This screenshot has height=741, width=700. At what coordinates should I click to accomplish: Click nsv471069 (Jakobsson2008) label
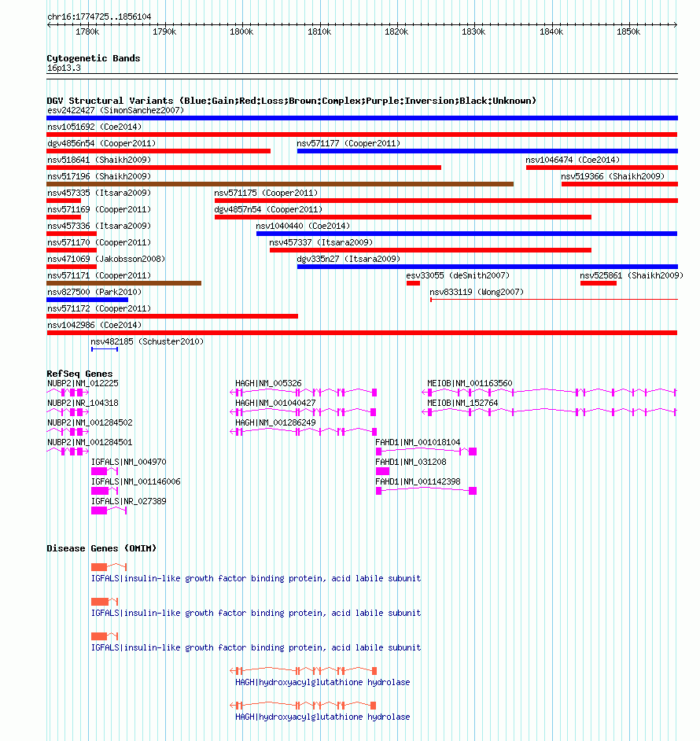[106, 260]
